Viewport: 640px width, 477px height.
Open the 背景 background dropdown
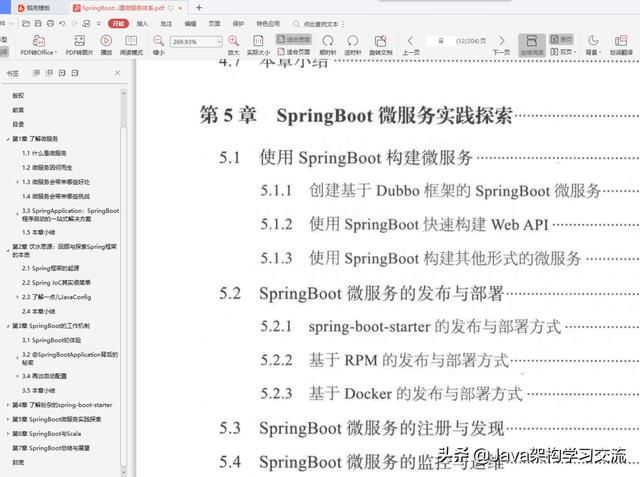pos(593,45)
